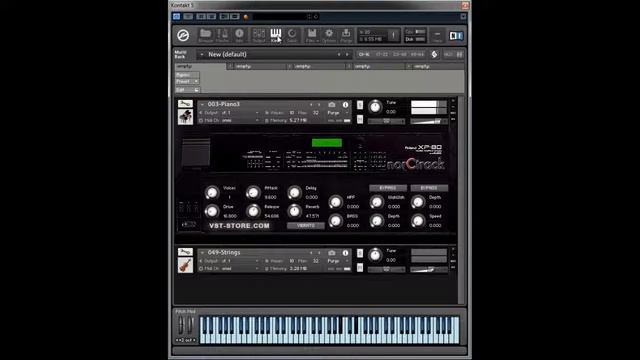Toggle Mute on 003-Piano3
This screenshot has height=360, width=640.
(x=360, y=119)
